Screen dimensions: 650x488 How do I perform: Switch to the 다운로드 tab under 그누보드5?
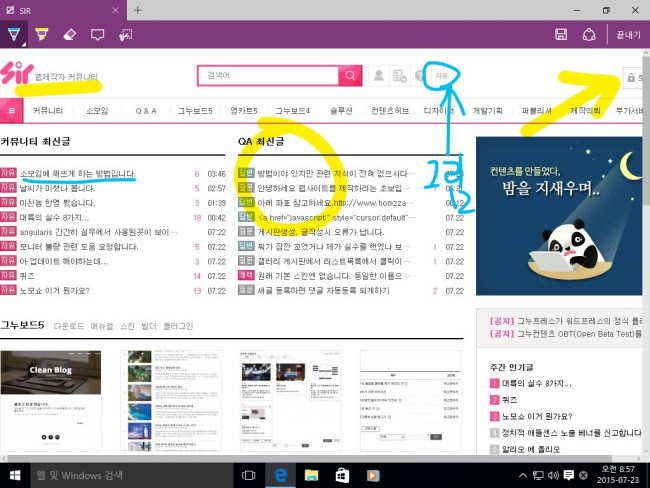pyautogui.click(x=68, y=326)
